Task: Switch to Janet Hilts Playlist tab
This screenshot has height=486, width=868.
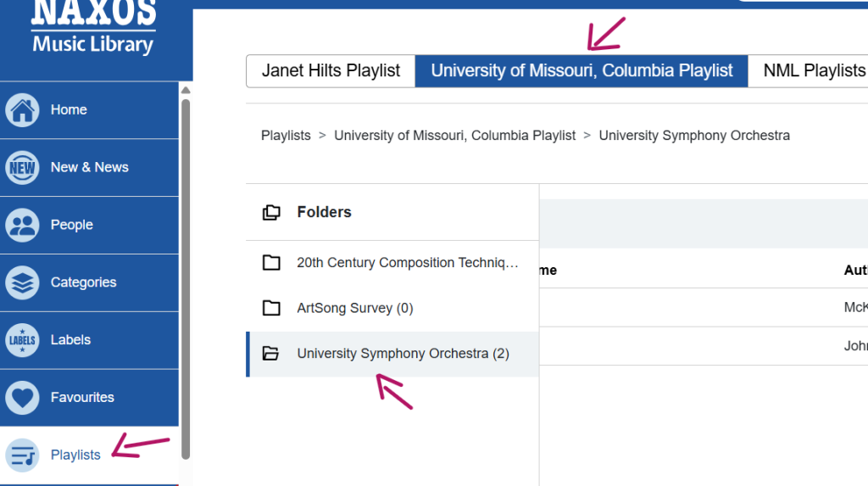Action: coord(331,71)
